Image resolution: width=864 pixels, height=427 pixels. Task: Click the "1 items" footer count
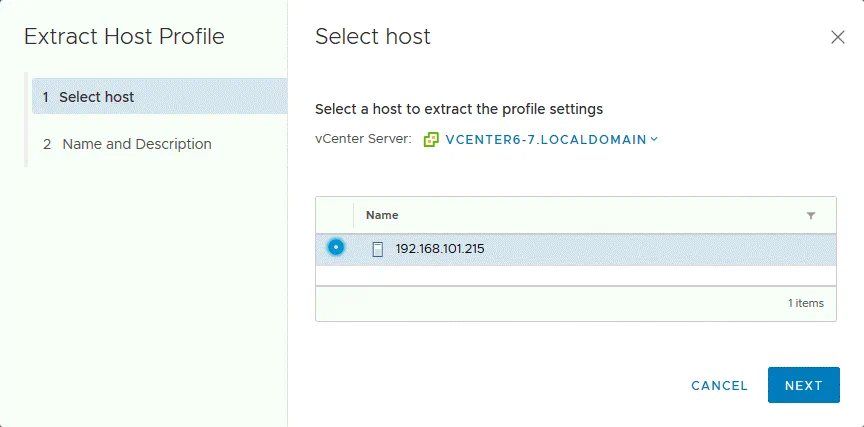805,303
